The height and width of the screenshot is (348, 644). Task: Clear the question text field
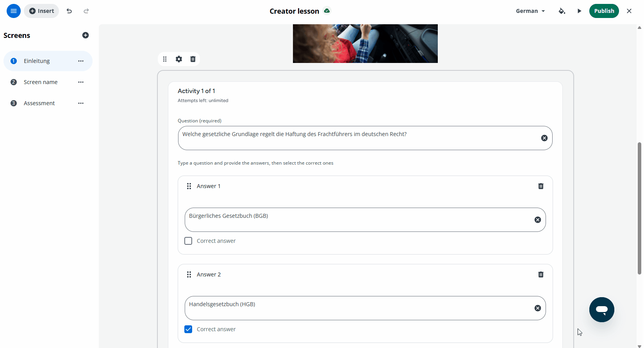pyautogui.click(x=544, y=138)
